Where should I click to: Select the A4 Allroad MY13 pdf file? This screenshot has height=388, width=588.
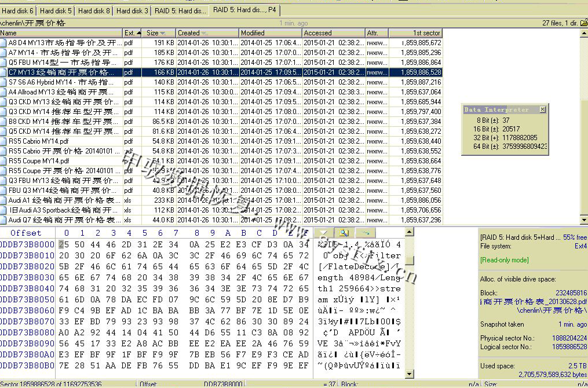tap(221, 92)
